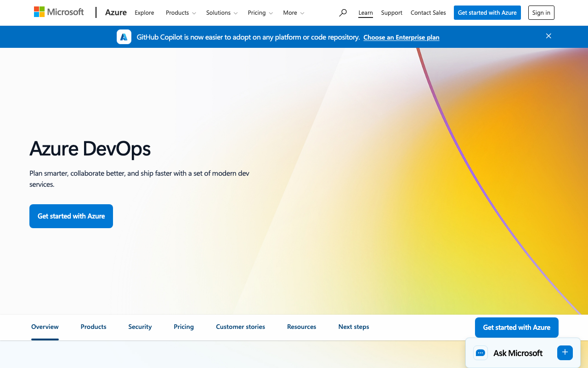588x368 pixels.
Task: Expand the More dropdown
Action: (x=294, y=13)
